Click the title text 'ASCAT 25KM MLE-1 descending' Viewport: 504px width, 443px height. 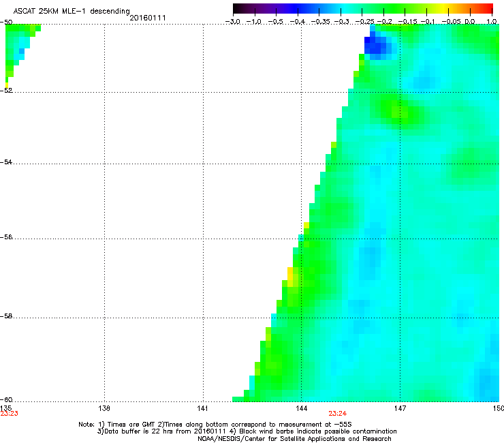pyautogui.click(x=72, y=12)
